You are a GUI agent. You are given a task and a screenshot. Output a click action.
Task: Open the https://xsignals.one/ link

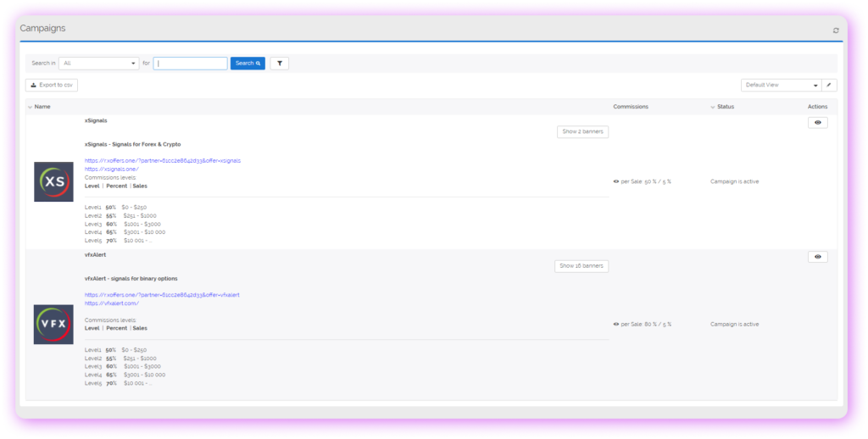point(112,169)
